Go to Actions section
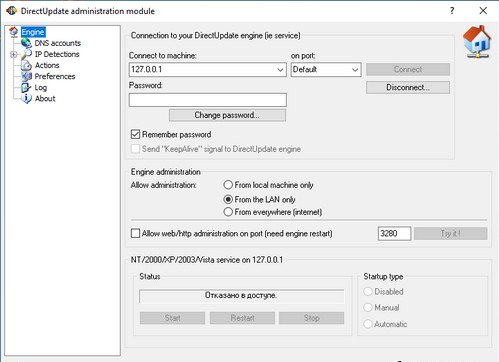This screenshot has width=499, height=362. [x=47, y=65]
